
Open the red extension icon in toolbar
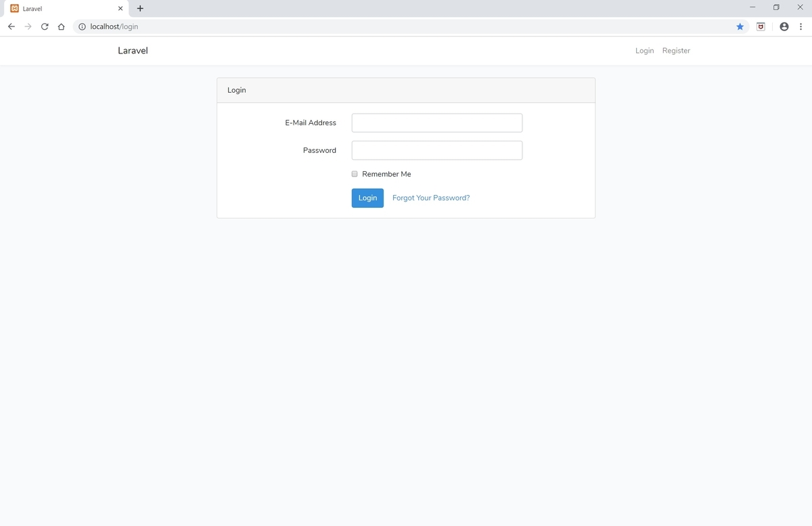click(761, 26)
